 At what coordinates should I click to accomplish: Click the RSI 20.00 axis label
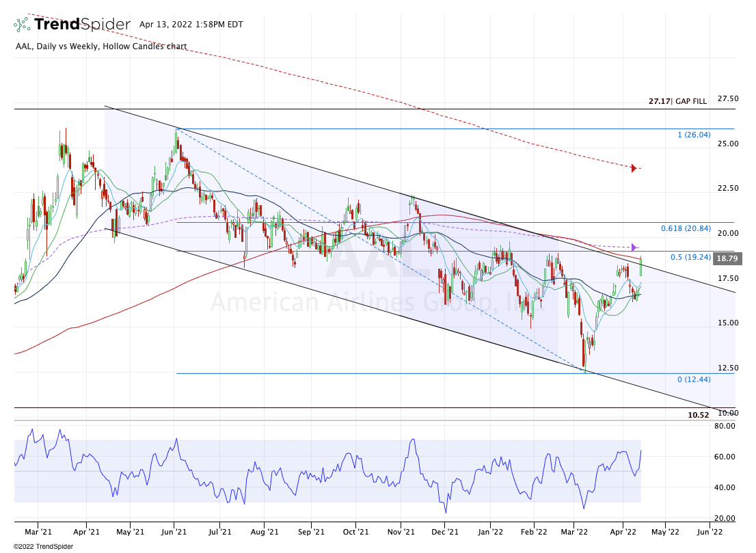725,518
